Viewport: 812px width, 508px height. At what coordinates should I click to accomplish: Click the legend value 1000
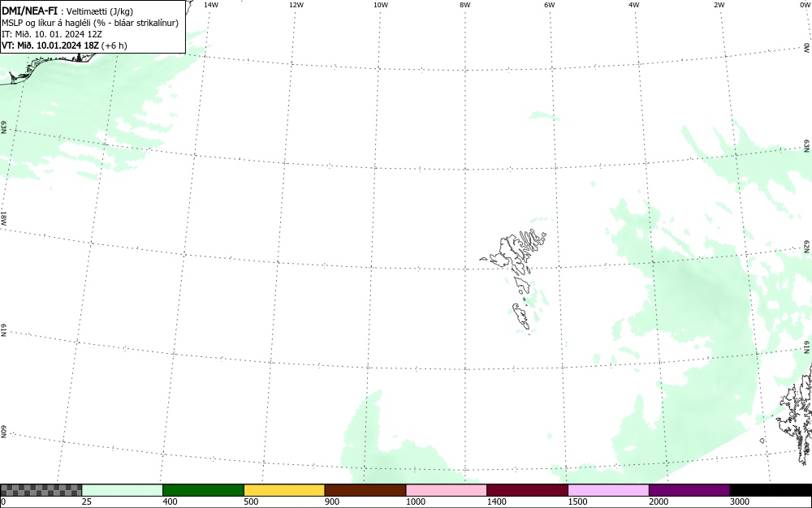click(x=415, y=502)
